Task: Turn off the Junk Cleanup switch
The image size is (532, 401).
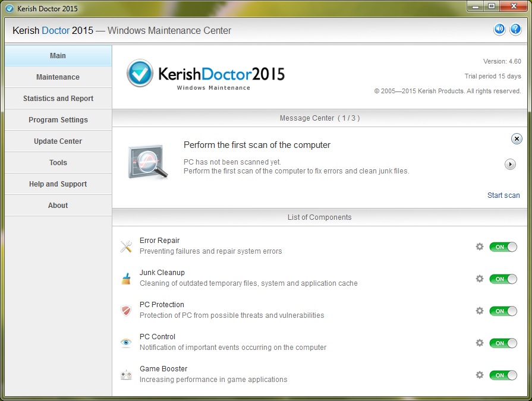Action: pos(503,279)
